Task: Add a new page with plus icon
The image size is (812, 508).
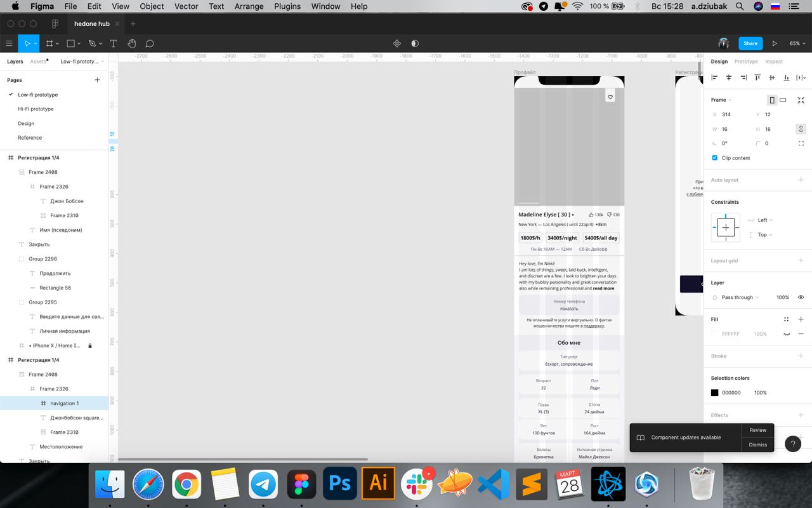Action: pyautogui.click(x=97, y=80)
